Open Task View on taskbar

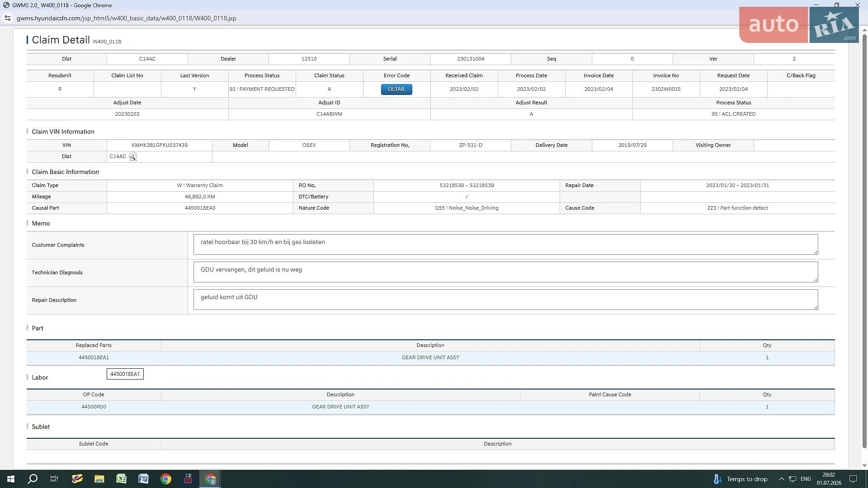coord(54,479)
